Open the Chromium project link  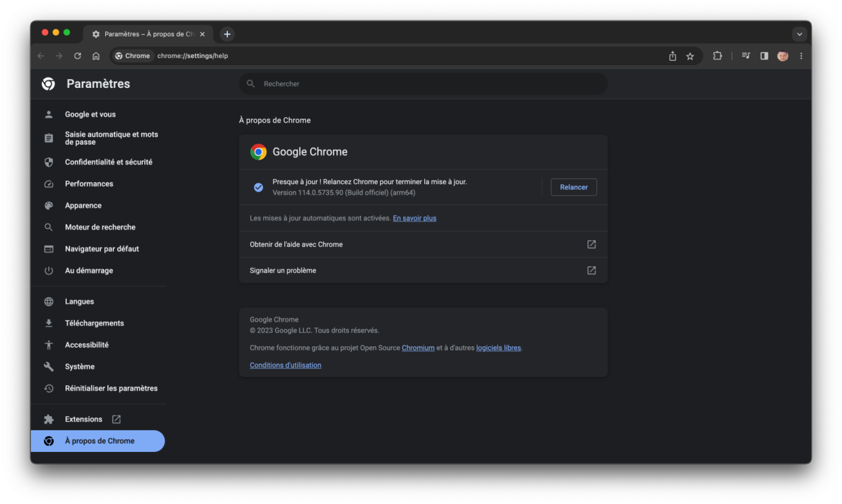418,348
